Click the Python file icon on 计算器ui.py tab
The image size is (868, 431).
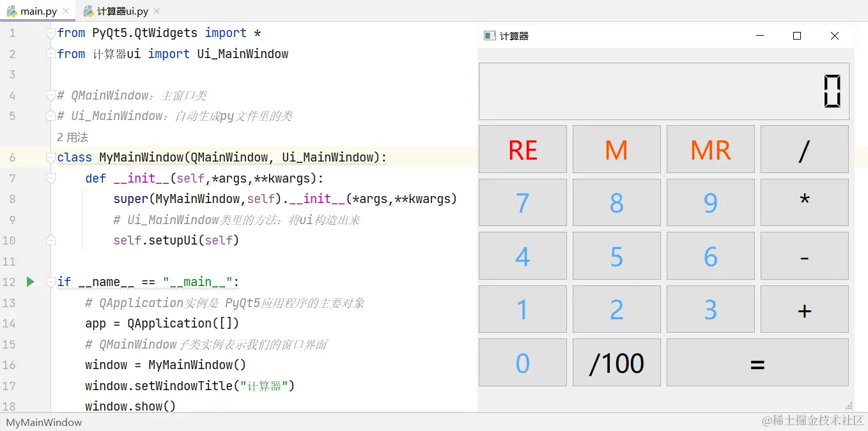[89, 11]
